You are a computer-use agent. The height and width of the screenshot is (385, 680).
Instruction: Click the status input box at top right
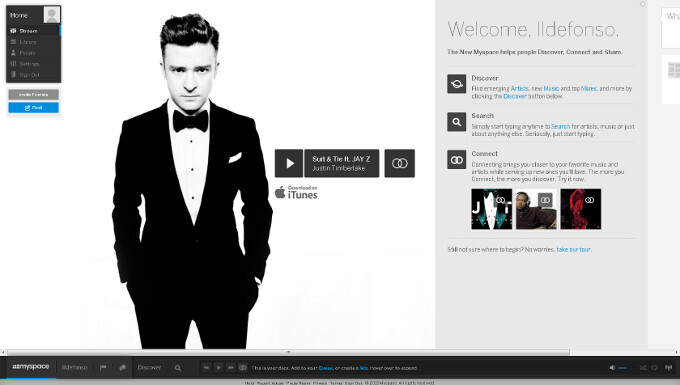pyautogui.click(x=670, y=27)
